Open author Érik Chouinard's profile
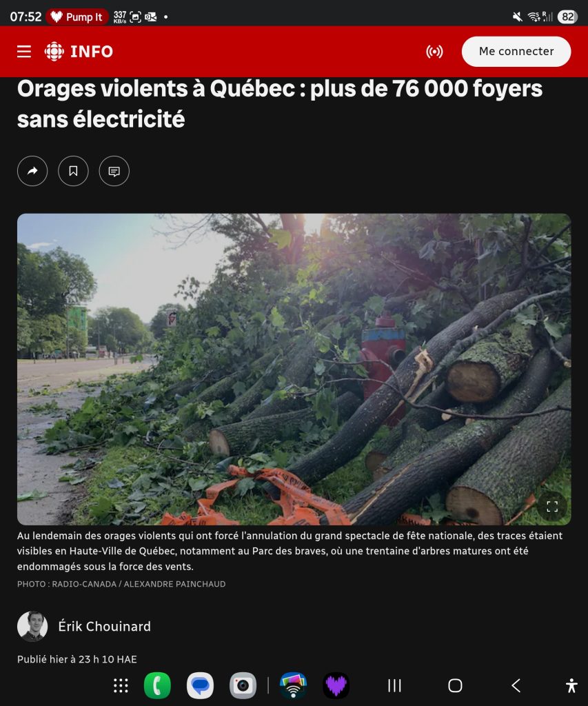This screenshot has height=706, width=588. (x=105, y=626)
